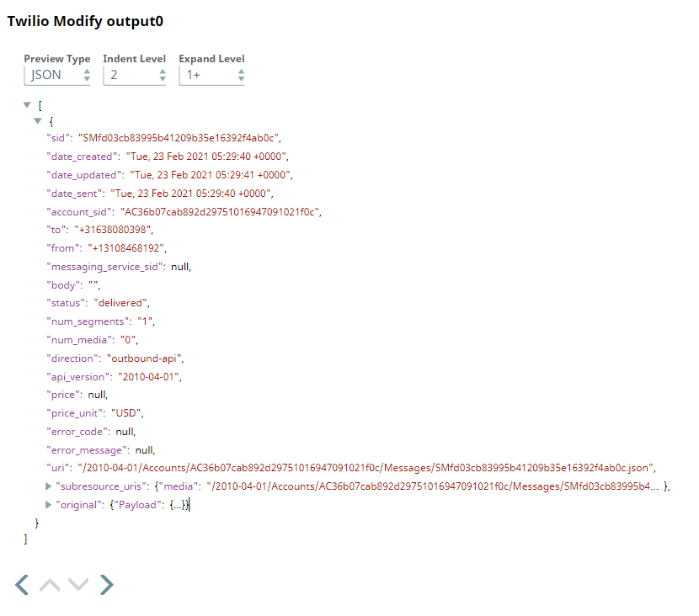
Task: Click the date_created key
Action: tap(83, 157)
